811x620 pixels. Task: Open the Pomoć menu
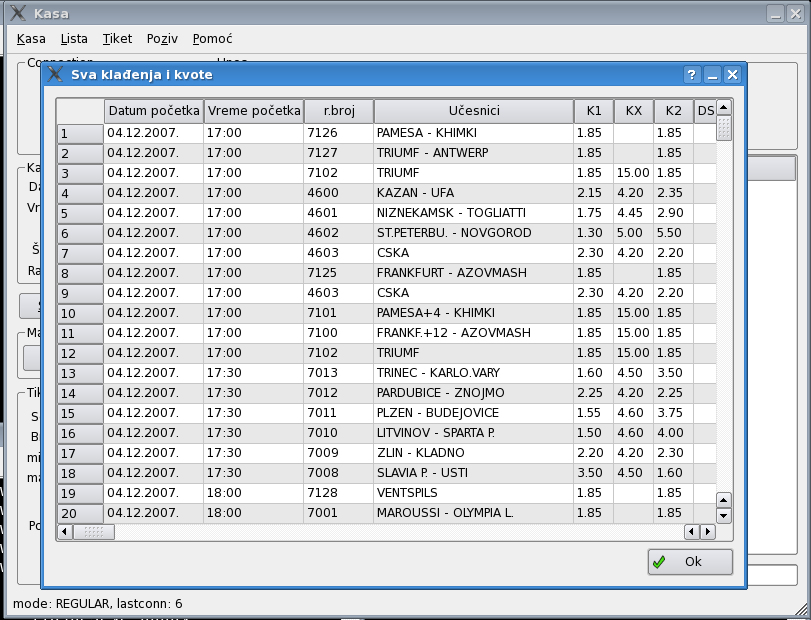coord(212,39)
